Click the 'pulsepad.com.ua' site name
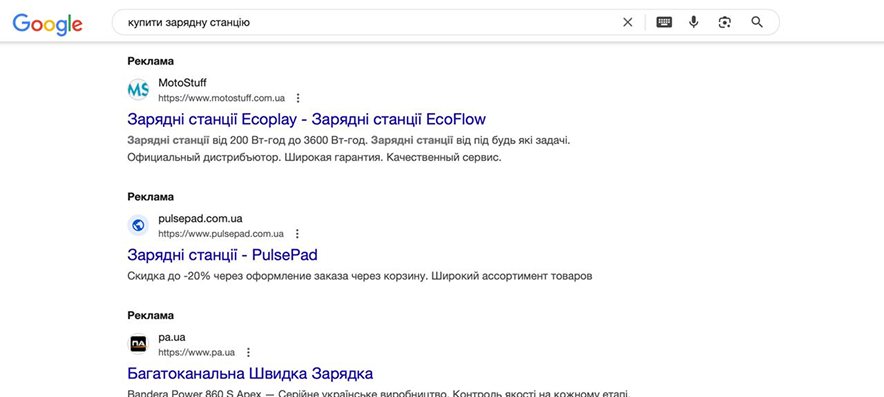The image size is (884, 397). click(200, 218)
